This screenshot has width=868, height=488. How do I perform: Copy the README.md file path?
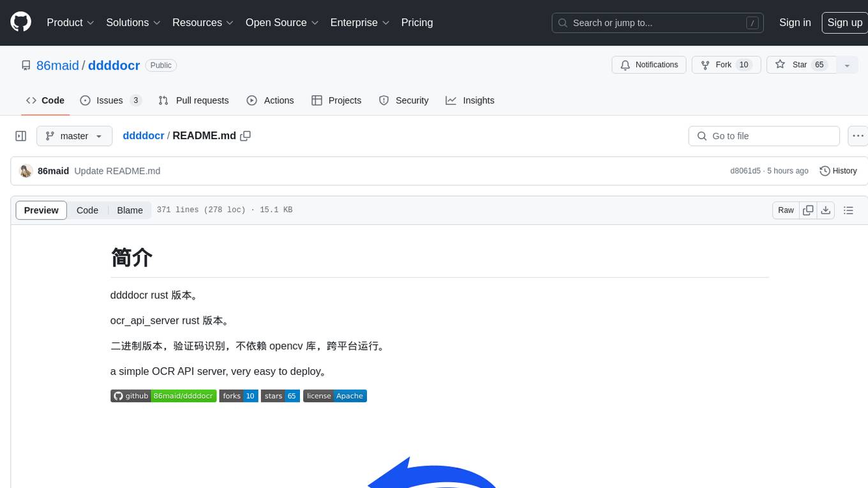(245, 136)
